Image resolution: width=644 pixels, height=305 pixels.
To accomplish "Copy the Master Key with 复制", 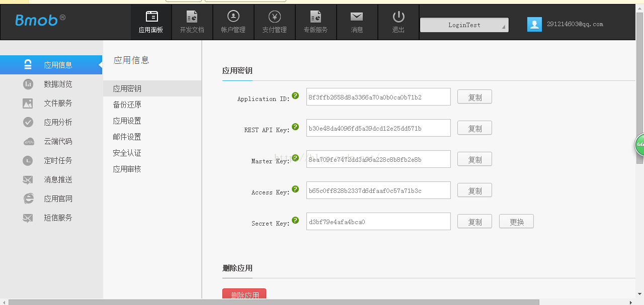I will point(474,159).
